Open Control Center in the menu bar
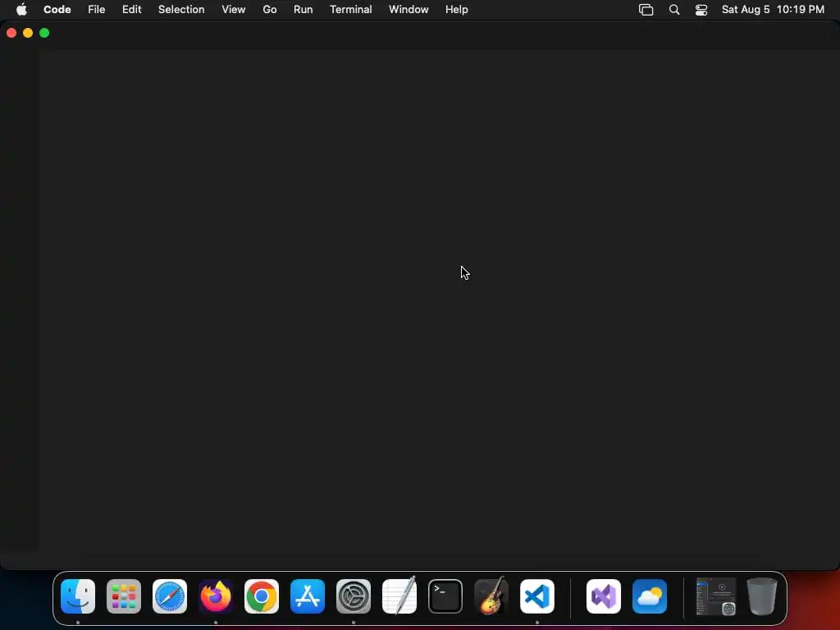This screenshot has height=630, width=840. pos(701,10)
